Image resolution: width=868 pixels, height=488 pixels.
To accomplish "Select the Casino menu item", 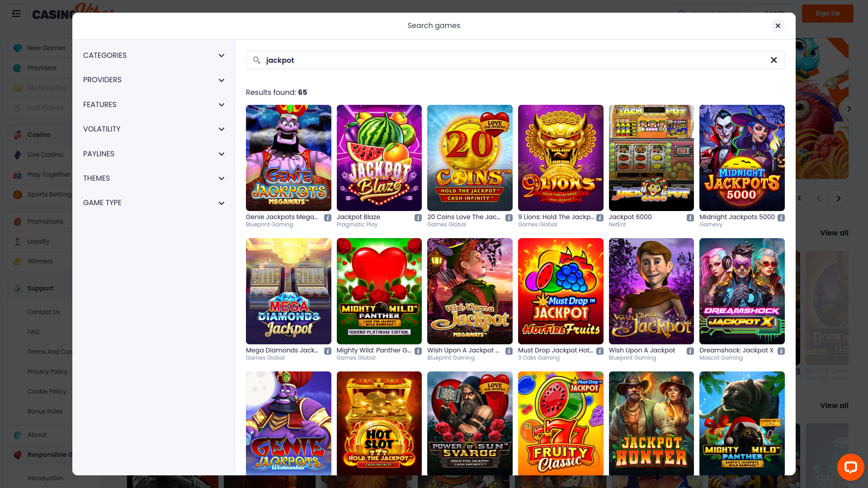I will [39, 135].
